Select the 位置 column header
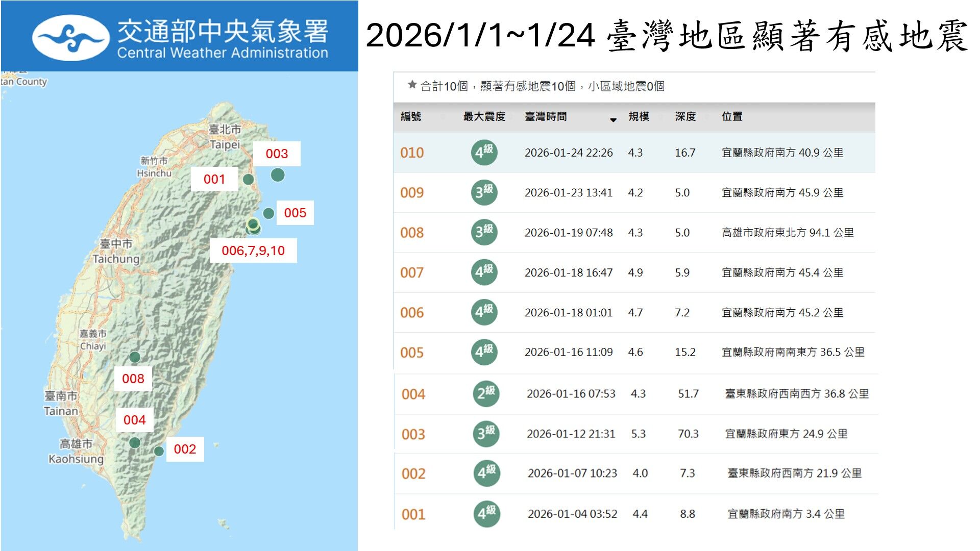Screen dimensions: 980x551 [733, 116]
